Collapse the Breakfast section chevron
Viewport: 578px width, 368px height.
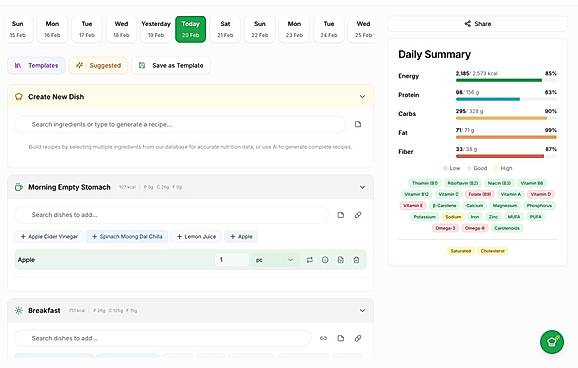[x=362, y=310]
